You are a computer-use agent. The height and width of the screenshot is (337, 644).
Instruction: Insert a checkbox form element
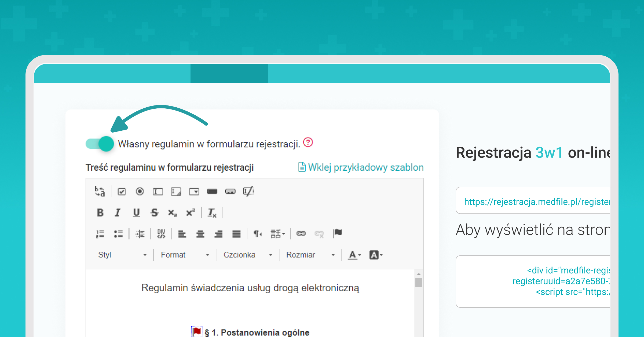(122, 192)
